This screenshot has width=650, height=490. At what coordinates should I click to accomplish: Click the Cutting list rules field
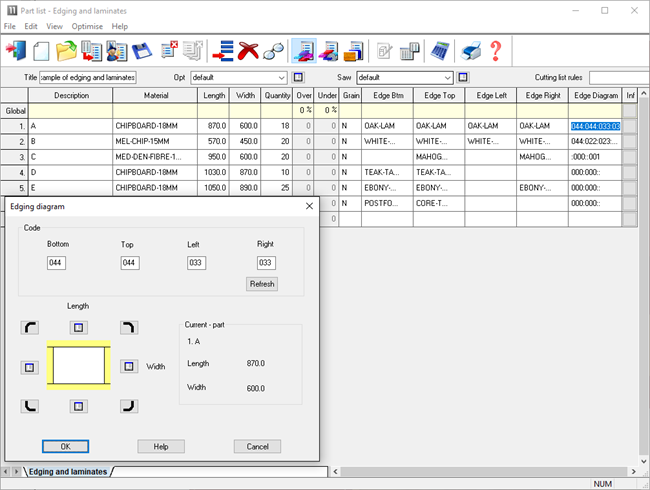[618, 77]
